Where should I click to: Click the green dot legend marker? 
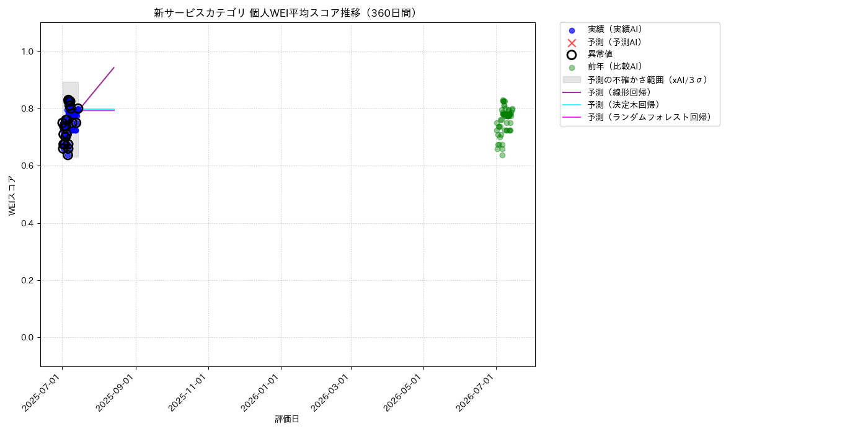pyautogui.click(x=572, y=68)
